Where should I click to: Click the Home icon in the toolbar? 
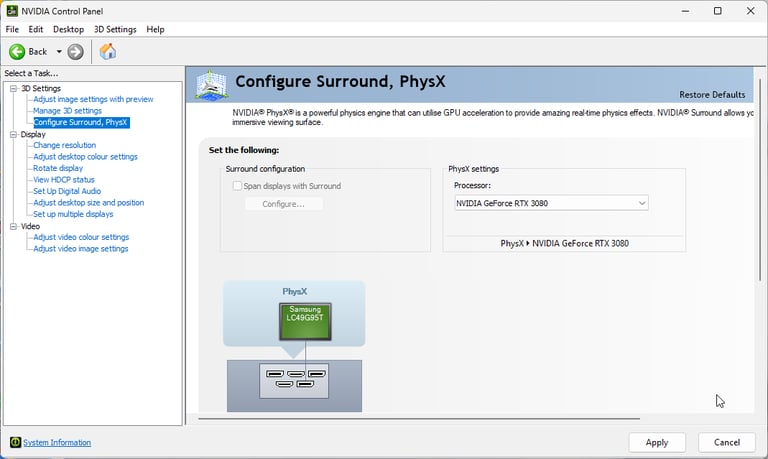[x=108, y=51]
